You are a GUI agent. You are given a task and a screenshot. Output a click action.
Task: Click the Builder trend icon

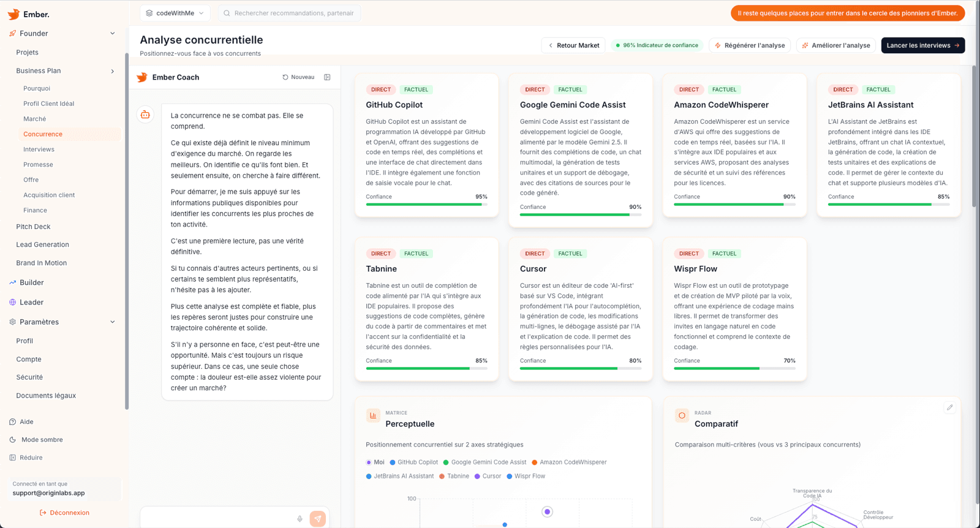[12, 283]
